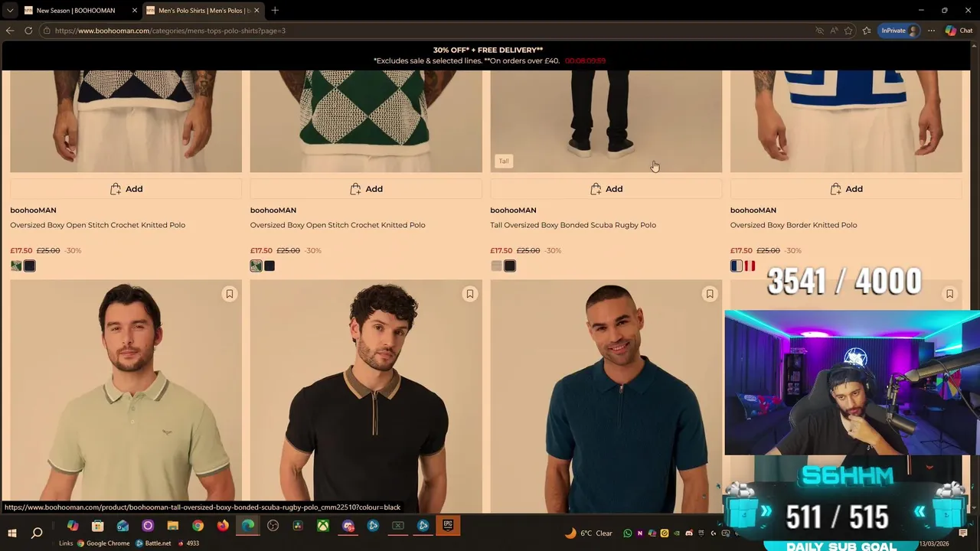Open the Copilot Chat button
The width and height of the screenshot is (980, 551).
coord(959,31)
